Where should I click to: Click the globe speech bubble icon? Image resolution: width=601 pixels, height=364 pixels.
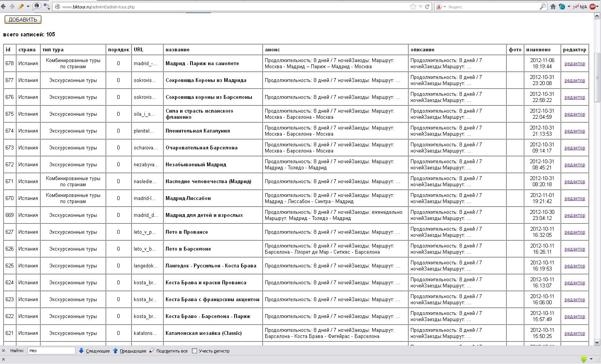click(37, 6)
